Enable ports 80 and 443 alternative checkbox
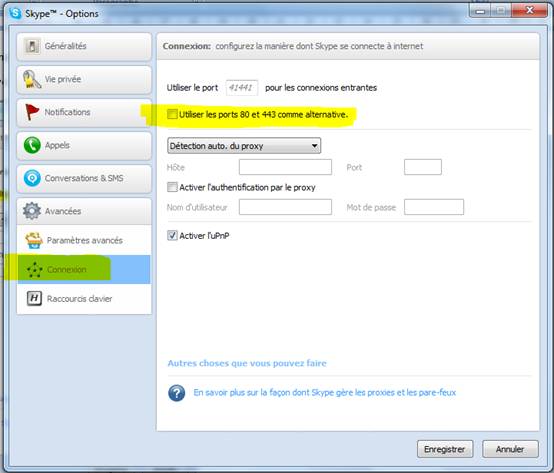 tap(172, 114)
